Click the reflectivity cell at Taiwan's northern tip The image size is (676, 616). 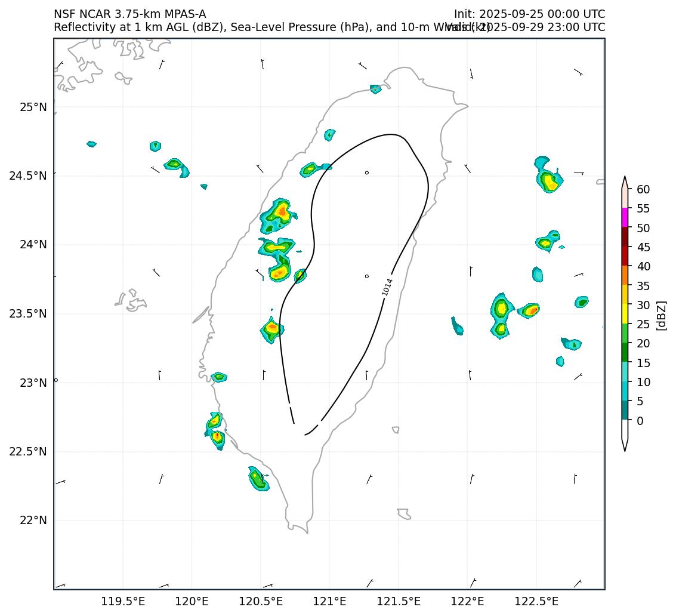(375, 89)
